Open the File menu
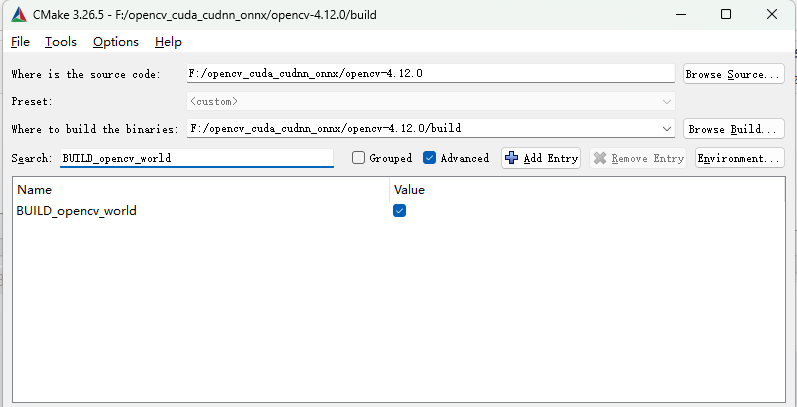Screen dimensions: 797x407 [20, 42]
